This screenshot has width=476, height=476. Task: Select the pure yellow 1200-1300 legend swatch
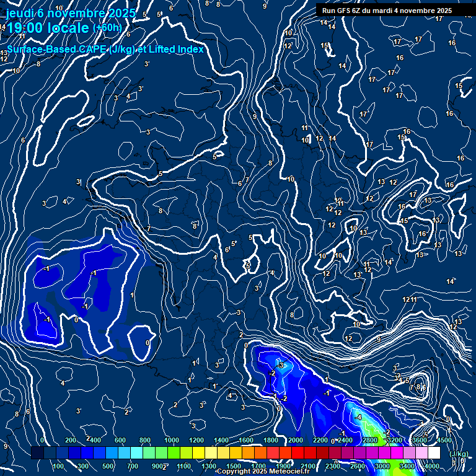[x=198, y=452]
